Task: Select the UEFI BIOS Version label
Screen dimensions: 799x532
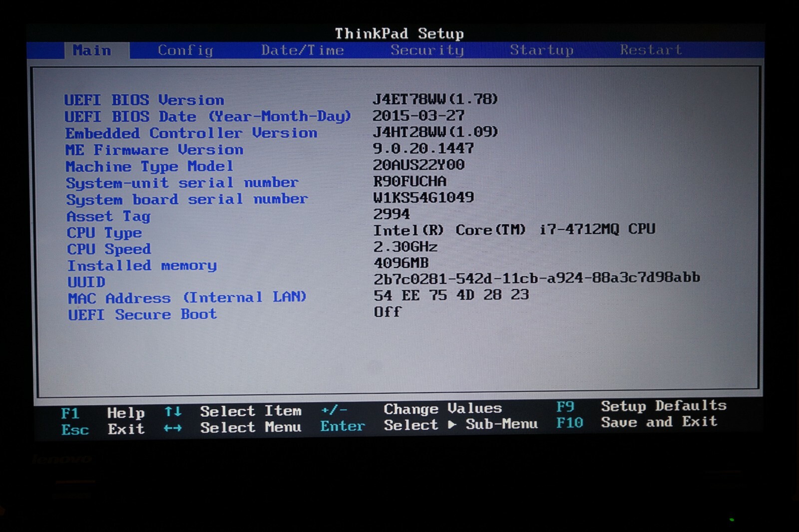Action: pos(144,100)
